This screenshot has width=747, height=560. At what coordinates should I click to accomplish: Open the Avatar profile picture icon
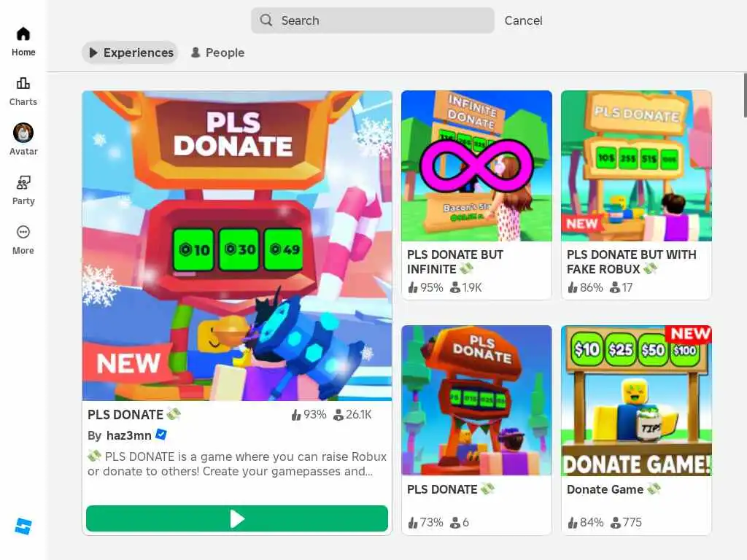pos(23,133)
